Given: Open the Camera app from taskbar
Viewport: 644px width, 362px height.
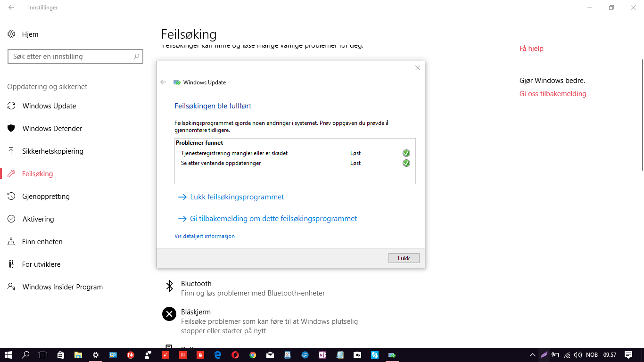Looking at the screenshot, I should (357, 355).
